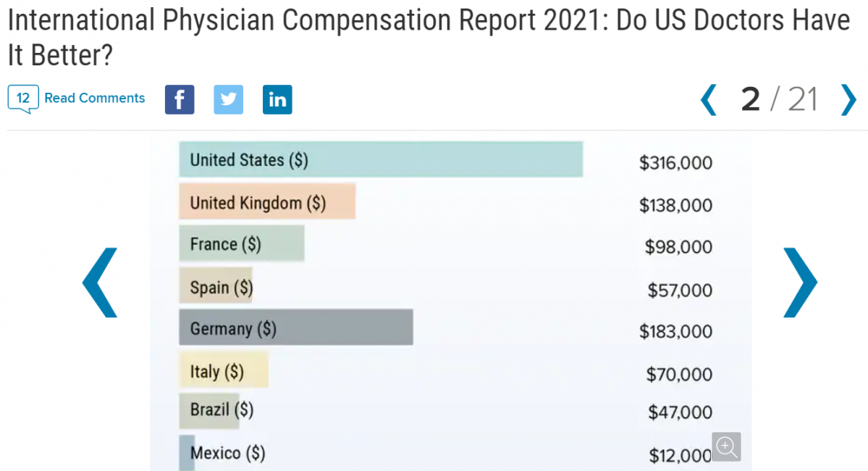
Task: Select the Spain bar in the chart
Action: click(x=216, y=286)
